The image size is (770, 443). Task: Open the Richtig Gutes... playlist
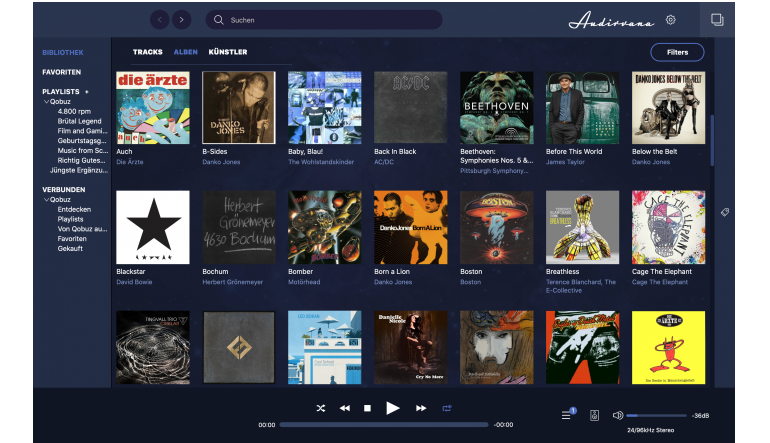pyautogui.click(x=82, y=161)
